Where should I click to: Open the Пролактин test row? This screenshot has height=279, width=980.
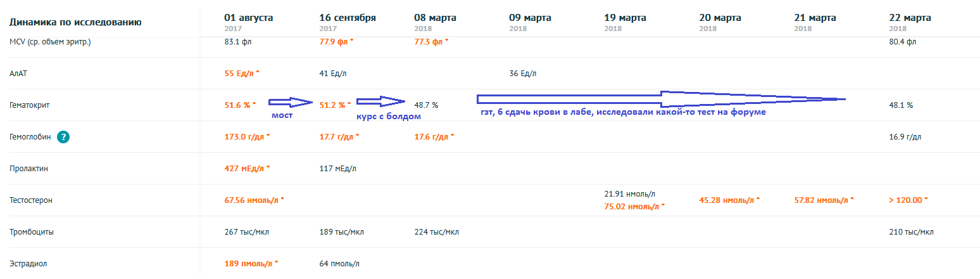point(28,169)
